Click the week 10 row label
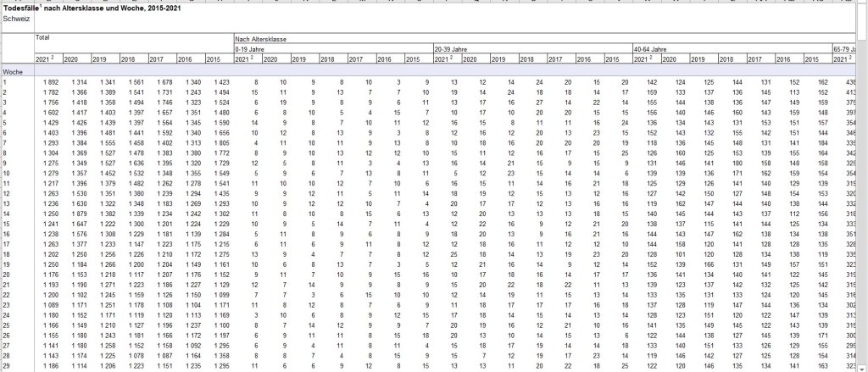Screen dimensions: 868x372 click(x=7, y=174)
